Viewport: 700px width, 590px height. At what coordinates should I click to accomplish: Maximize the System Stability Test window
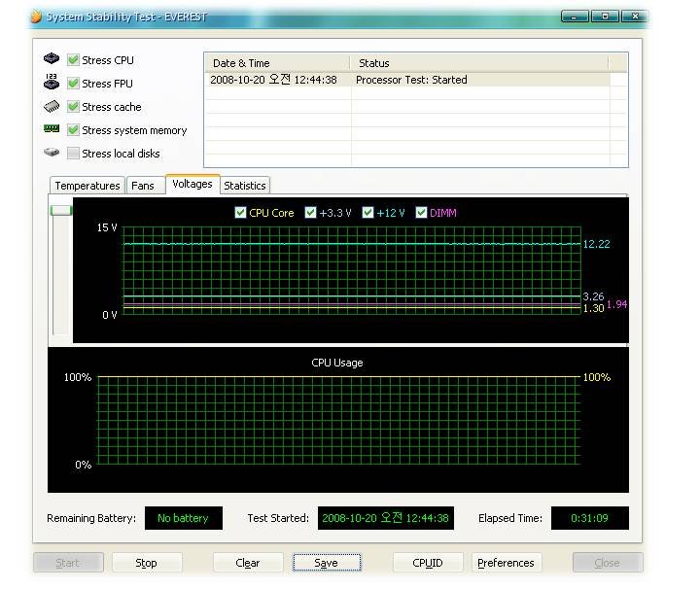coord(605,17)
